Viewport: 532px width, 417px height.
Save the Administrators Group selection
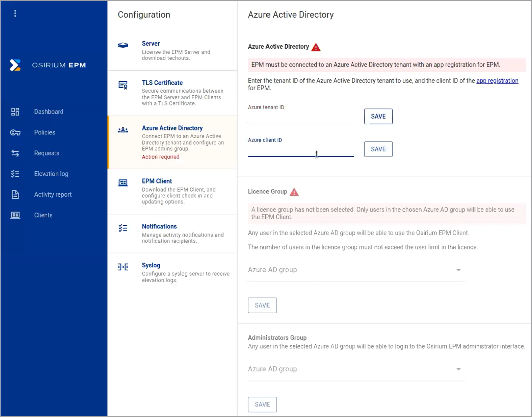coord(262,404)
